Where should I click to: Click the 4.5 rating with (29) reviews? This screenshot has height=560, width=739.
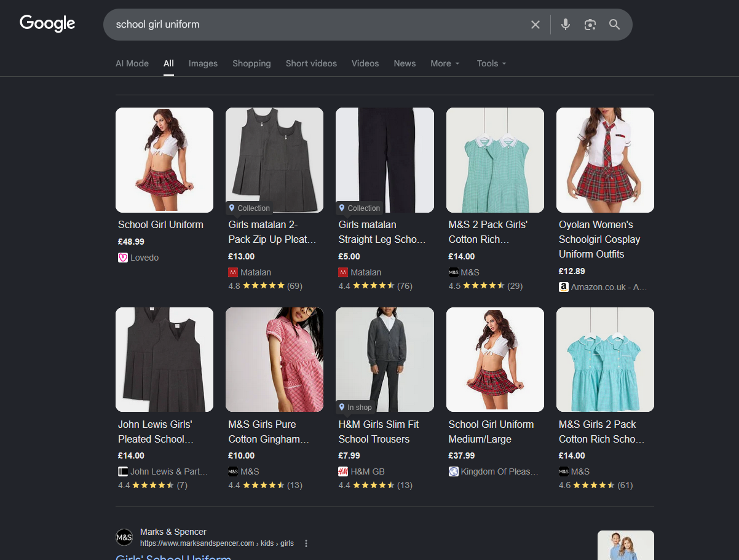486,286
